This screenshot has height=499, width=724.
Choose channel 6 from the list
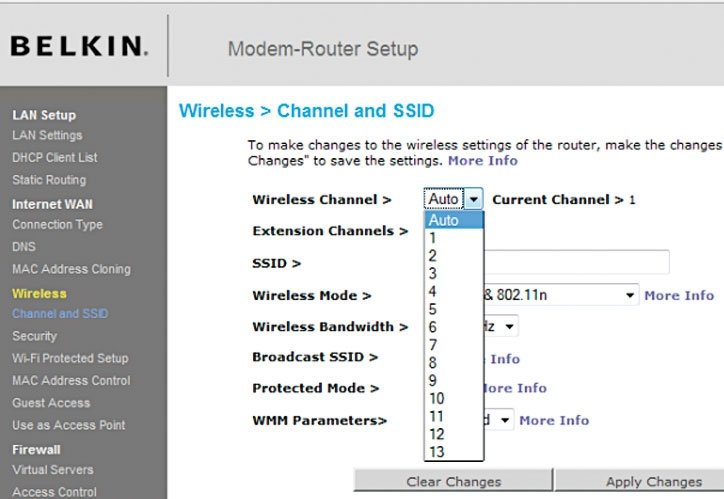coord(454,327)
